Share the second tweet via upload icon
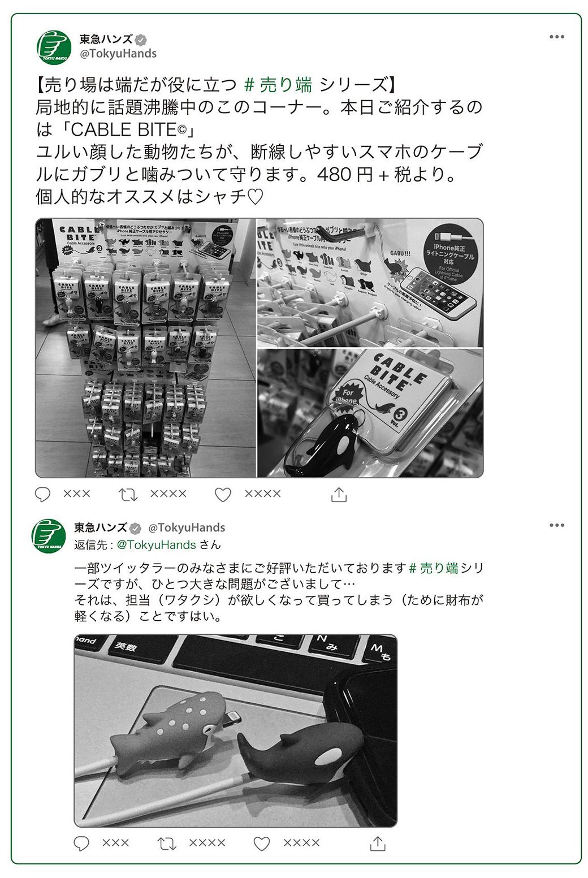588x878 pixels. tap(378, 844)
